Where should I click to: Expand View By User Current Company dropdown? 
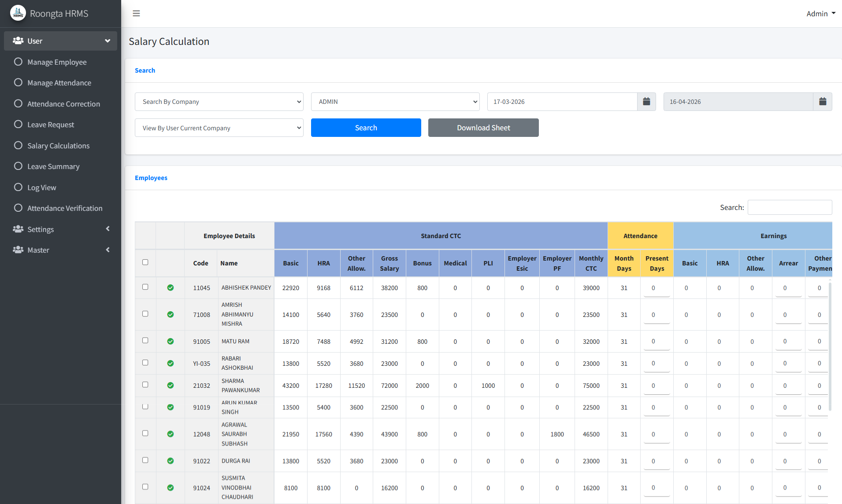[x=219, y=128]
